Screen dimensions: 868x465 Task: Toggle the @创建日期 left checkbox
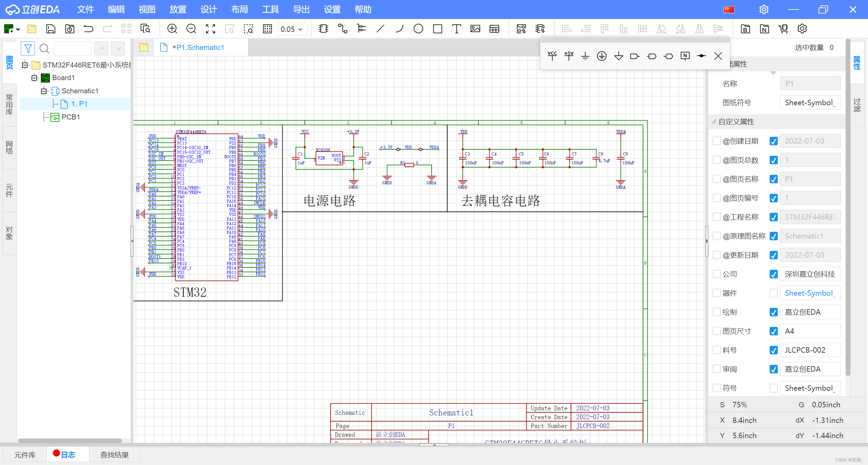tap(716, 141)
